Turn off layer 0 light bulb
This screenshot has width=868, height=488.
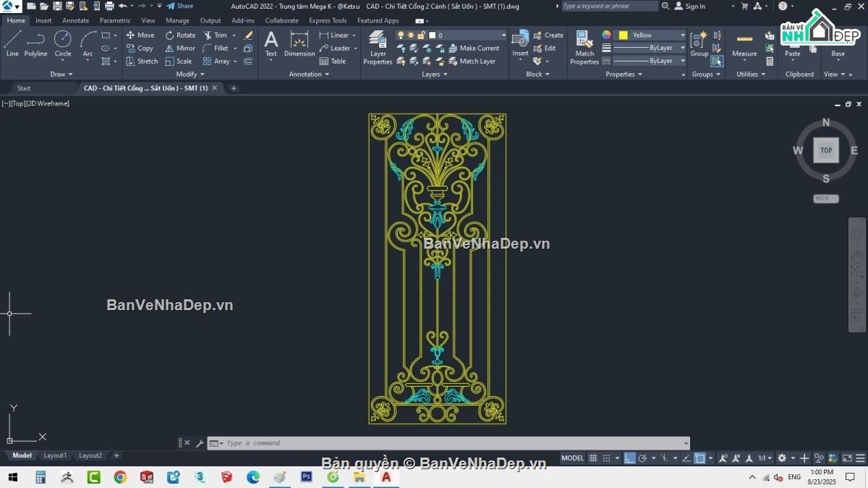401,35
